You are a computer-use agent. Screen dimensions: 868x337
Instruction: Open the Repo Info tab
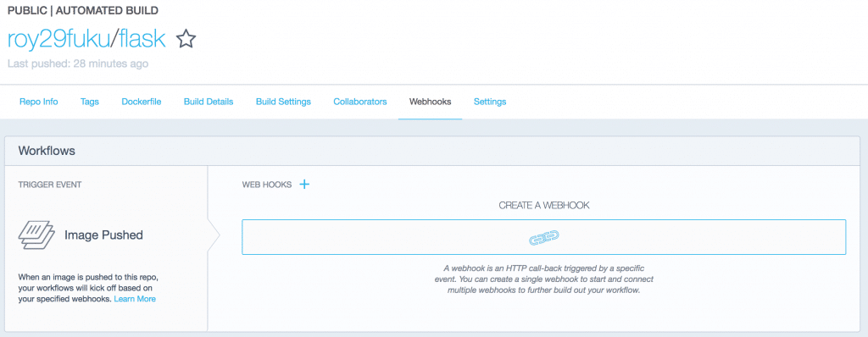pos(39,102)
